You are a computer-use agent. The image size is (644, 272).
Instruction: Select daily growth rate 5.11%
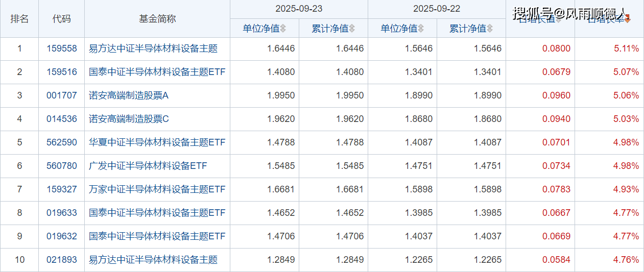(x=626, y=48)
